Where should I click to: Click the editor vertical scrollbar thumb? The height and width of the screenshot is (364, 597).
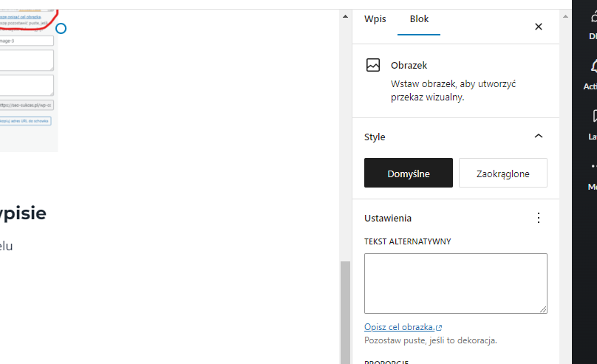pos(345,310)
